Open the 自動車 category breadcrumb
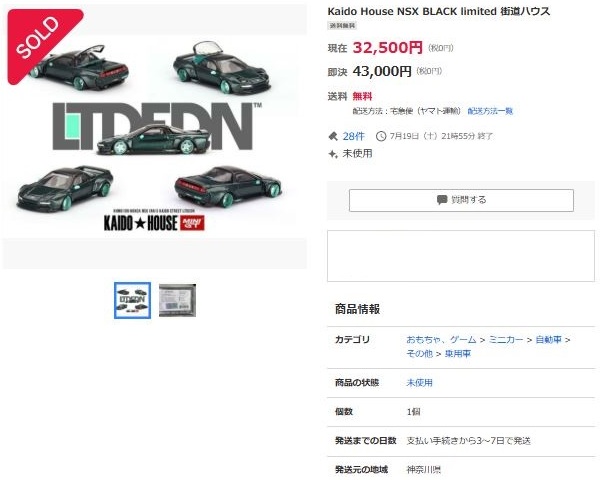The height and width of the screenshot is (480, 600). 549,340
